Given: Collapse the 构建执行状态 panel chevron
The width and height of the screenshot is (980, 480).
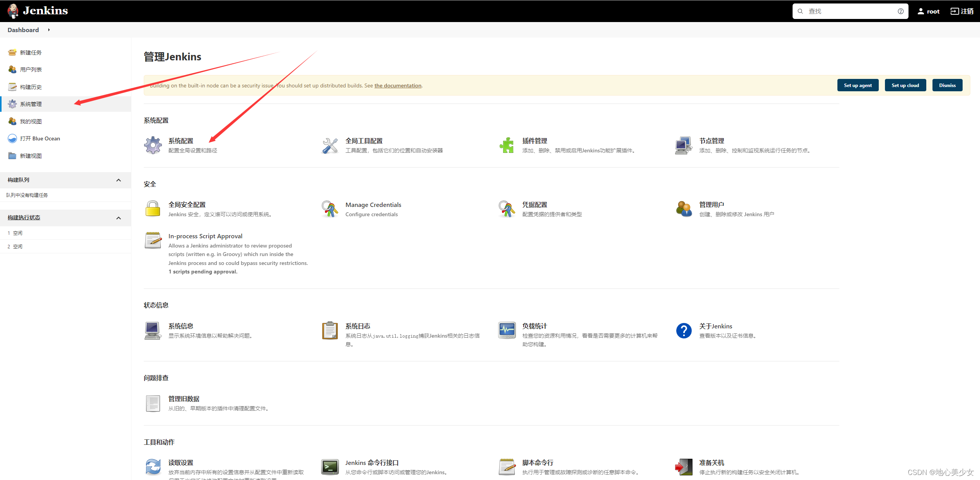Looking at the screenshot, I should pyautogui.click(x=119, y=218).
